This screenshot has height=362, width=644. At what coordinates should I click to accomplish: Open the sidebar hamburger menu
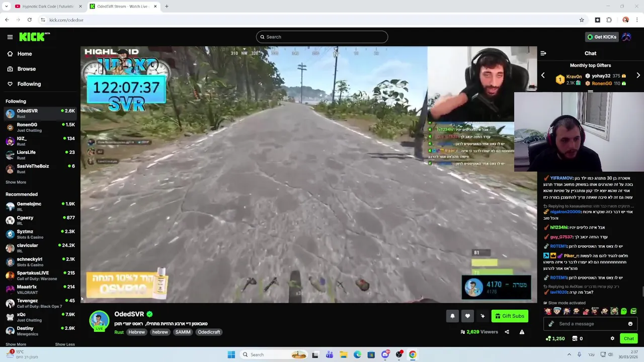[x=10, y=37]
